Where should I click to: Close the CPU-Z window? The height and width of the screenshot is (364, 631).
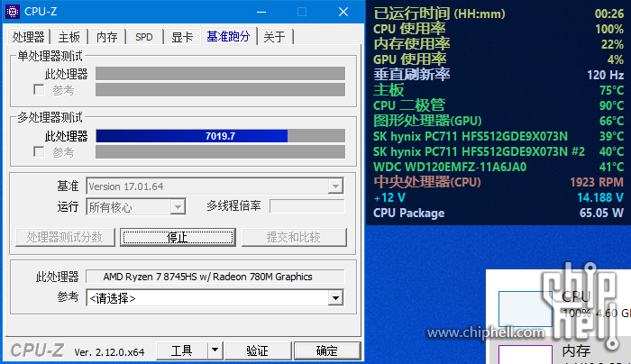[343, 12]
